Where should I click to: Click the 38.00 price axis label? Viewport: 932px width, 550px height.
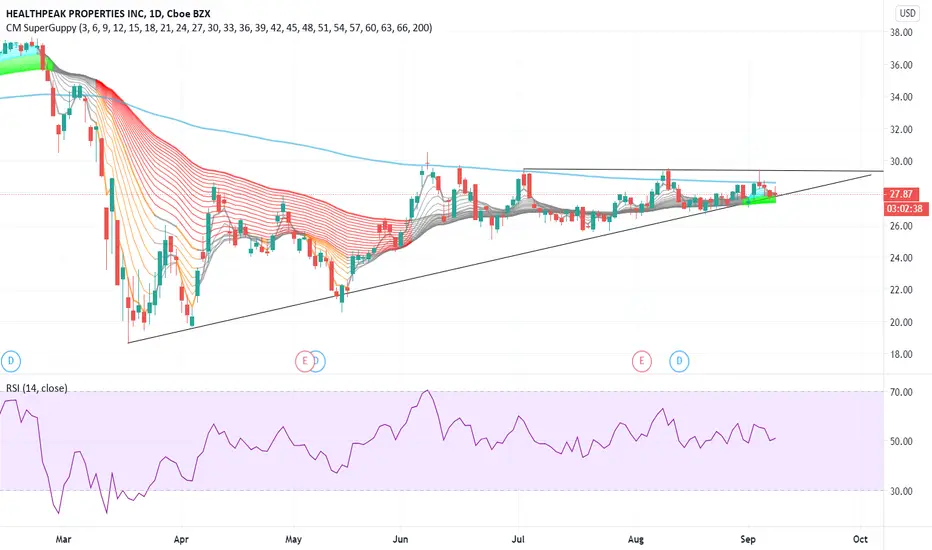(x=900, y=33)
